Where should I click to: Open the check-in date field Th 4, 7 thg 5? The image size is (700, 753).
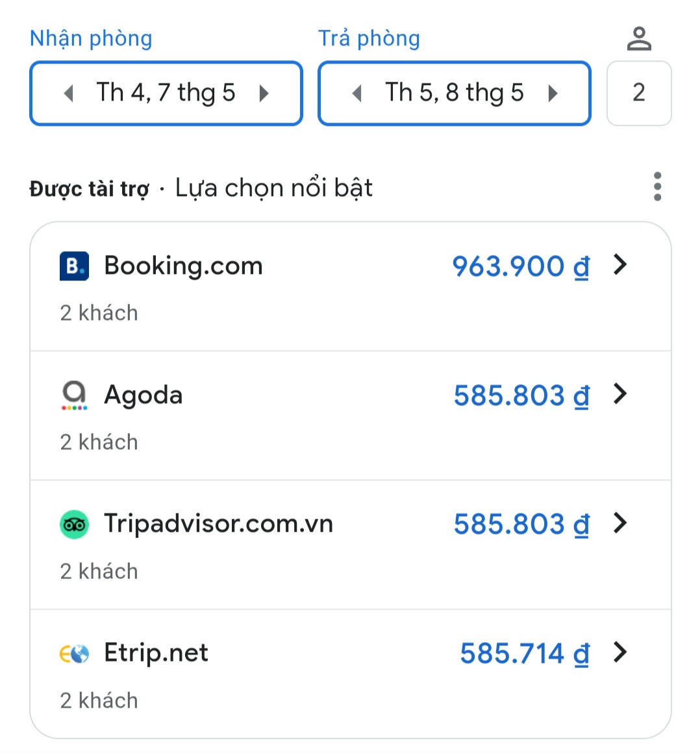click(166, 93)
